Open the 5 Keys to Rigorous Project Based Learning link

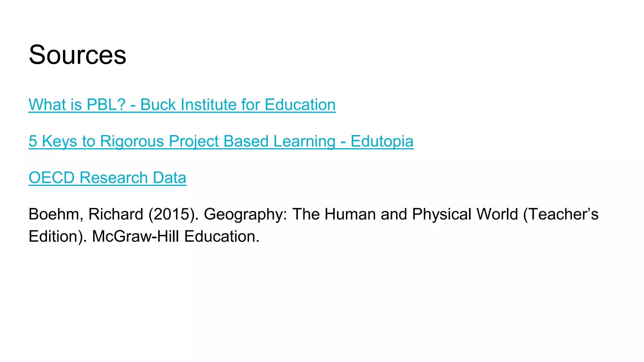coord(221,141)
